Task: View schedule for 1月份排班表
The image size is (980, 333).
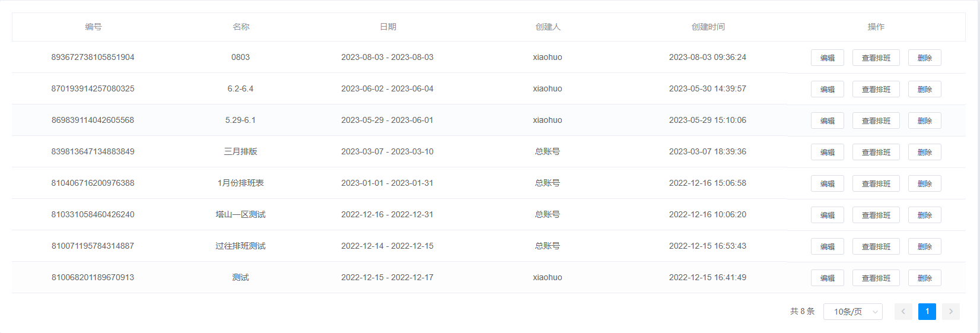Action: click(876, 183)
